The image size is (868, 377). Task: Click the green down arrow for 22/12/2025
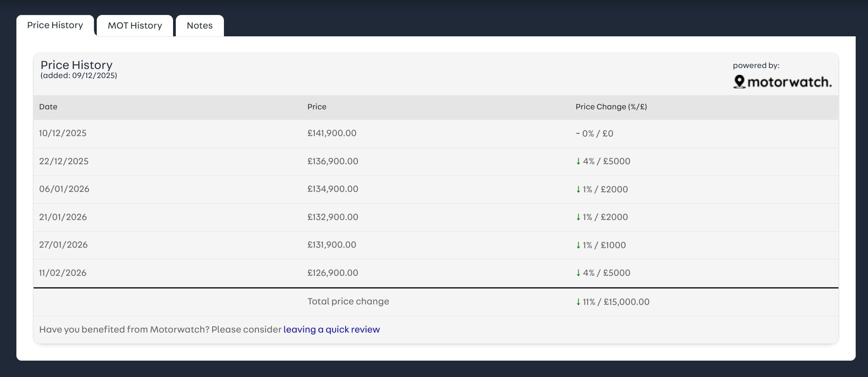click(578, 162)
